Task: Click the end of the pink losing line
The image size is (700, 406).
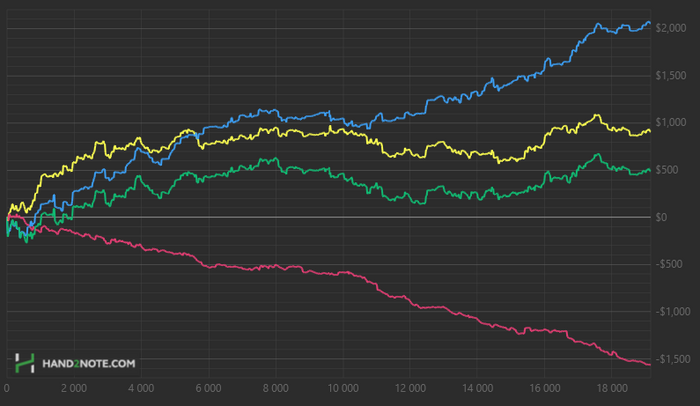Action: coord(649,364)
